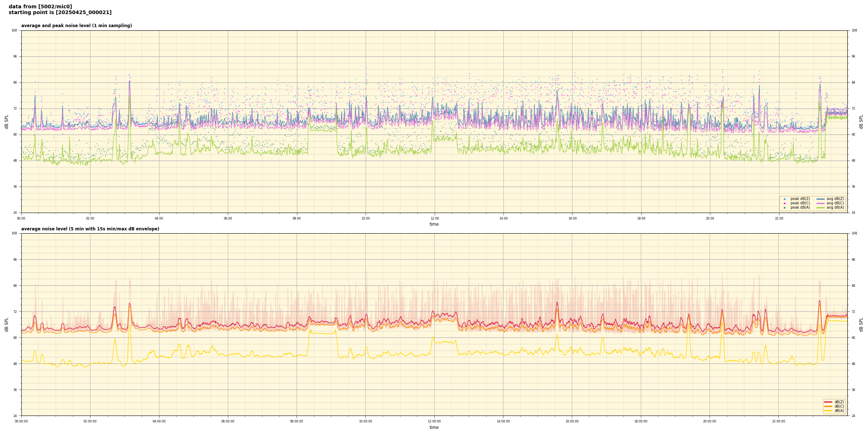Screen dimensions: 868x434
Task: Click the peak dB(Z) blue dot legend marker
Action: 784,199
